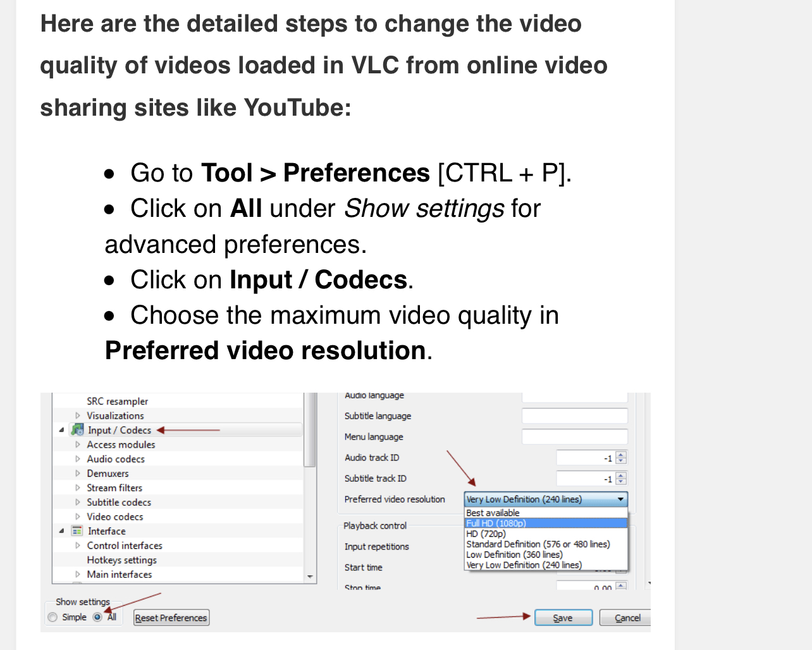Click the Audio track ID value field
This screenshot has height=650, width=812.
click(x=585, y=458)
